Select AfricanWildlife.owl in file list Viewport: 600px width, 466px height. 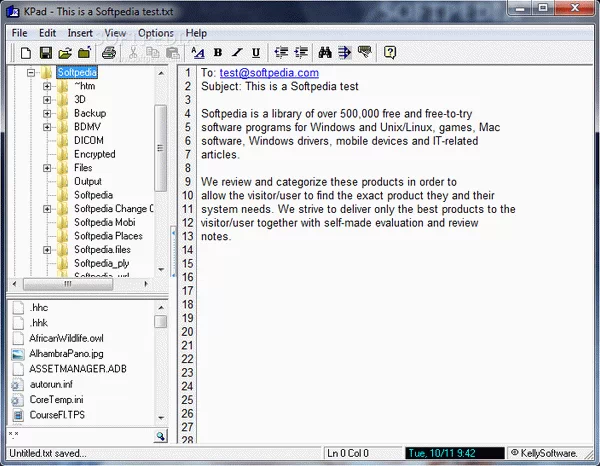pyautogui.click(x=66, y=338)
